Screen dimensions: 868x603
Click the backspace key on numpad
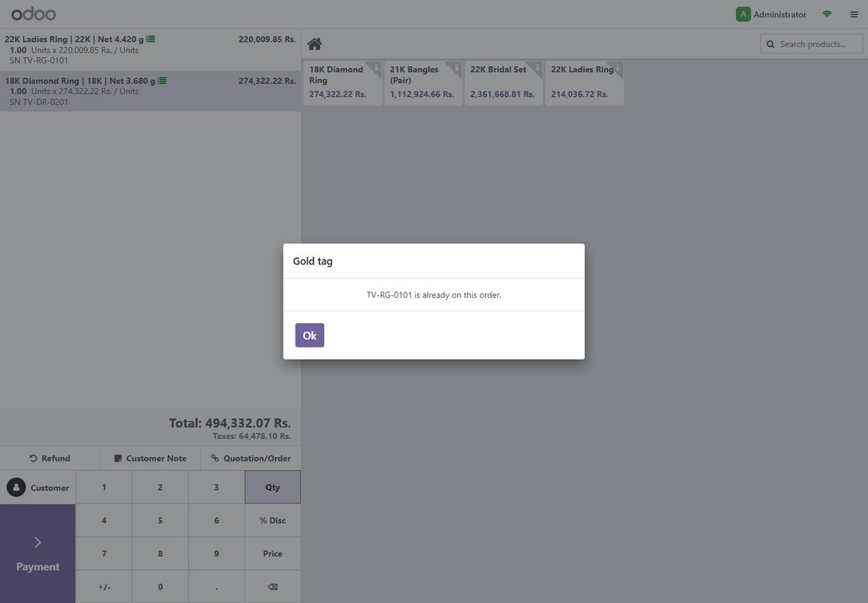273,587
